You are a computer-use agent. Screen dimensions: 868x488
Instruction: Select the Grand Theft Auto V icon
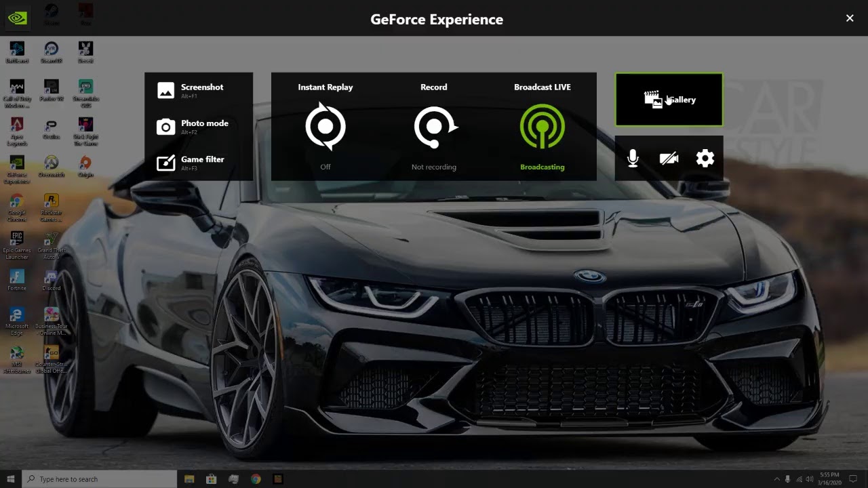(x=51, y=245)
